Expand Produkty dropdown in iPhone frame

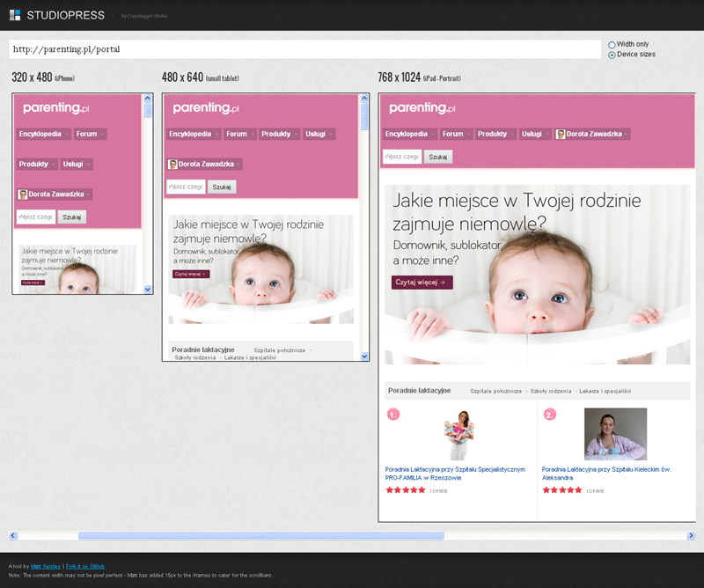tap(37, 165)
